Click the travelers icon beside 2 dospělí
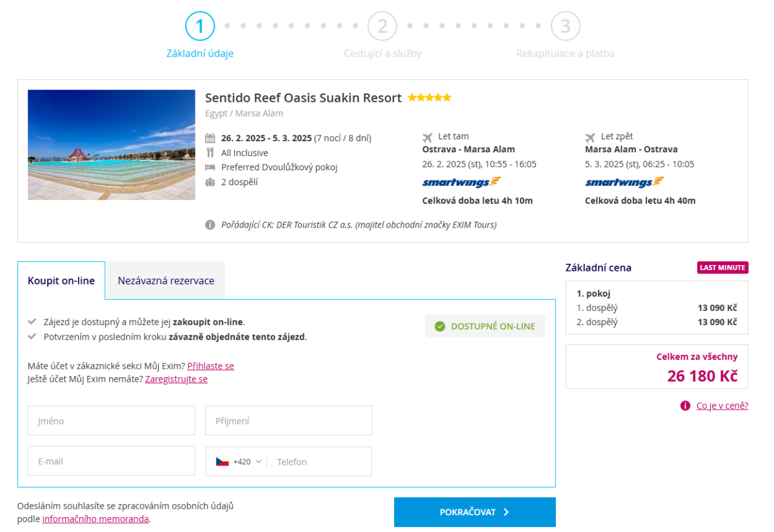The width and height of the screenshot is (774, 532). click(210, 182)
